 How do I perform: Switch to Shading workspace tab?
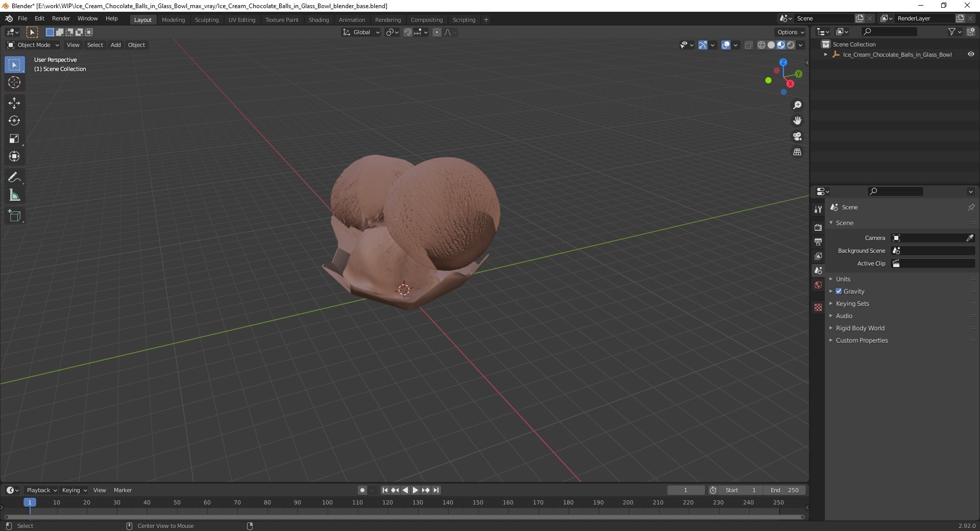point(318,20)
